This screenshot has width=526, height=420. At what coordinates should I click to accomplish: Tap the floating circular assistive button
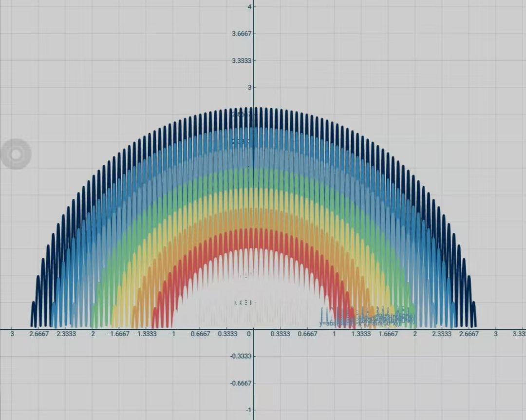pyautogui.click(x=16, y=154)
